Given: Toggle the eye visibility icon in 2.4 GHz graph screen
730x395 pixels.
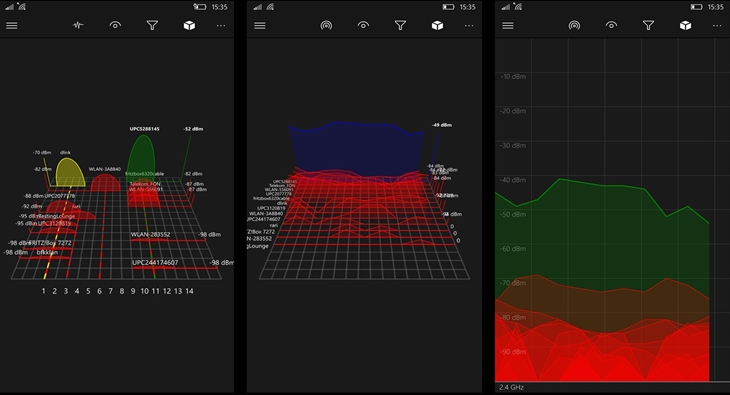Looking at the screenshot, I should (611, 25).
